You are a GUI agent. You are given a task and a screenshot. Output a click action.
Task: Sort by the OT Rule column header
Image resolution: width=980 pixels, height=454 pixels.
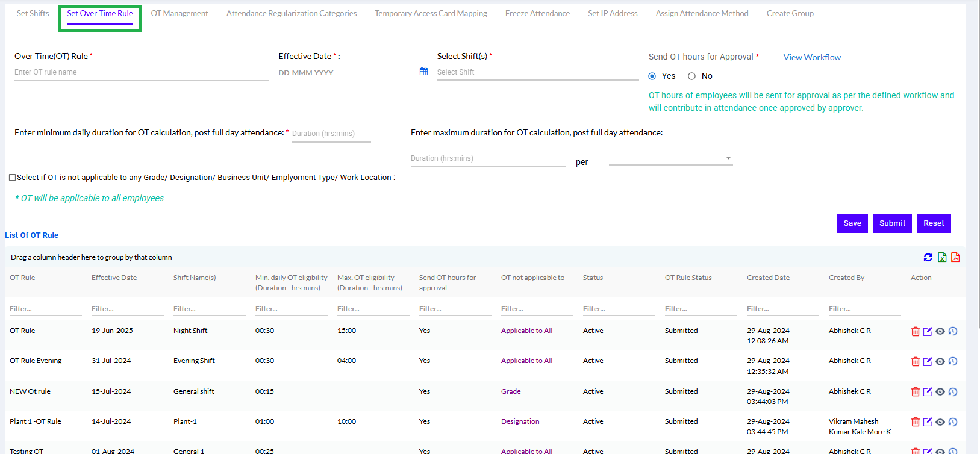22,278
